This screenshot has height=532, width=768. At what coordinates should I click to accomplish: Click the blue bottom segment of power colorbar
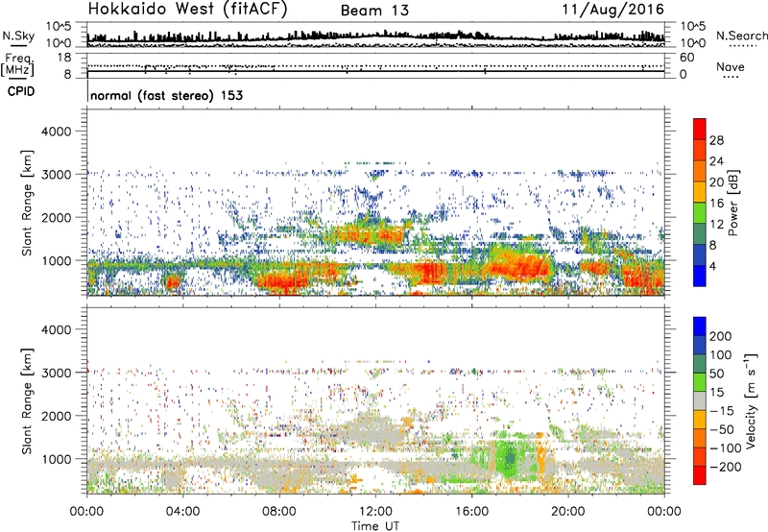tap(700, 276)
